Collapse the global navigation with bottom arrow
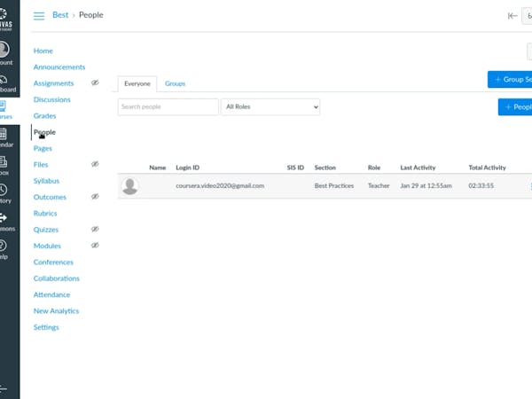This screenshot has width=532, height=399. pos(4,389)
